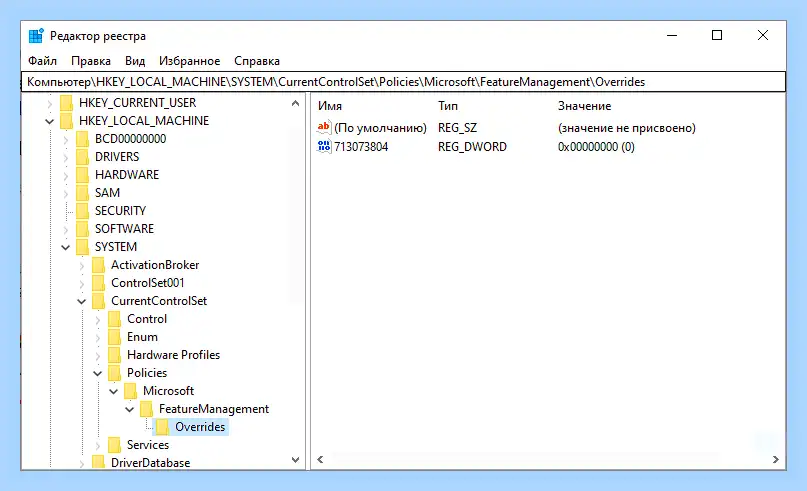Open the Файл menu

pos(42,61)
